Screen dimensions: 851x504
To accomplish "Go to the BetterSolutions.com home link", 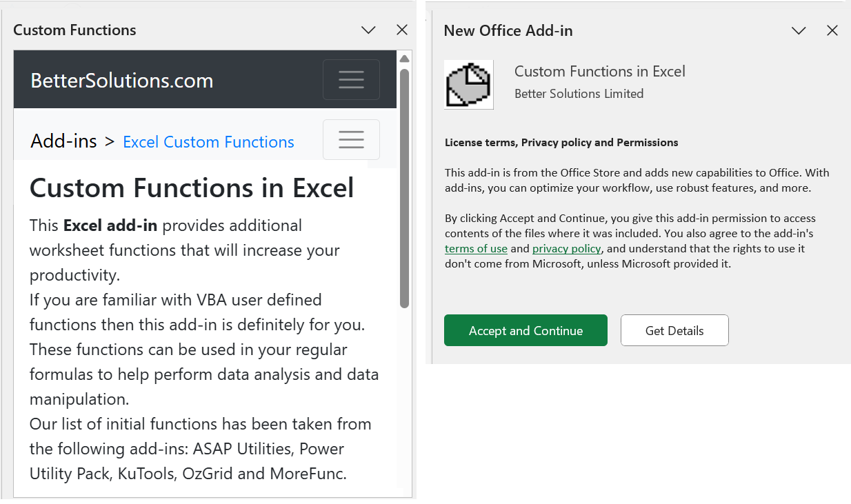I will pos(122,81).
